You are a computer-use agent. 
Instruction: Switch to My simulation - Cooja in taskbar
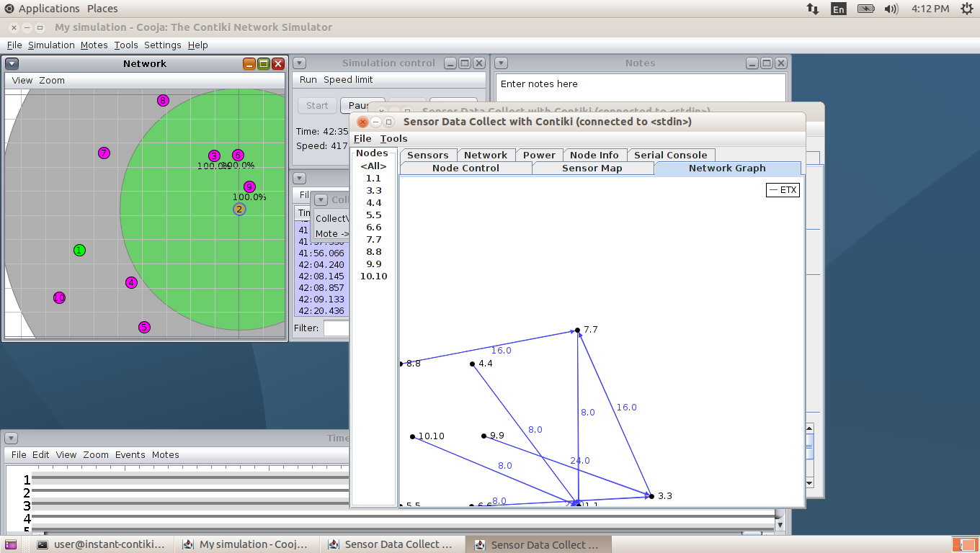coord(246,544)
